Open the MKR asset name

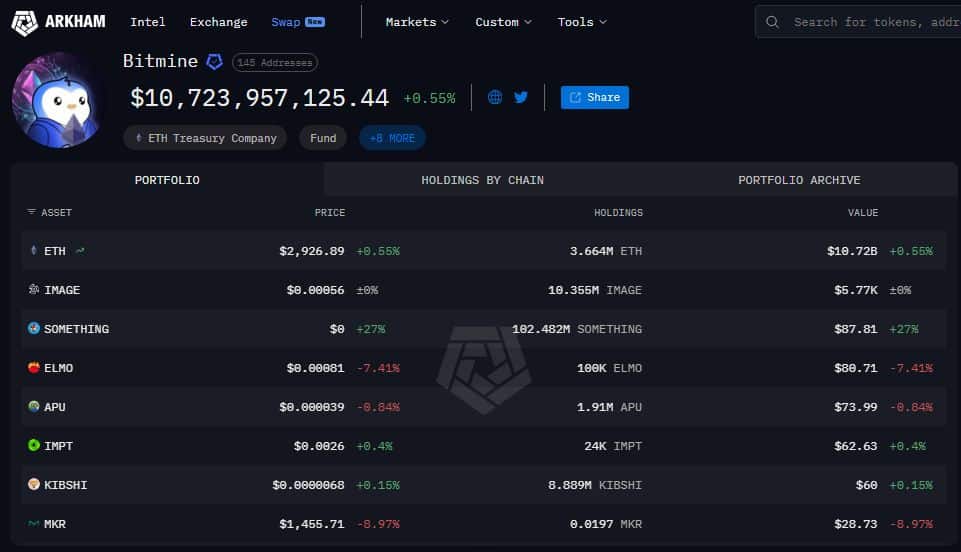[x=55, y=524]
